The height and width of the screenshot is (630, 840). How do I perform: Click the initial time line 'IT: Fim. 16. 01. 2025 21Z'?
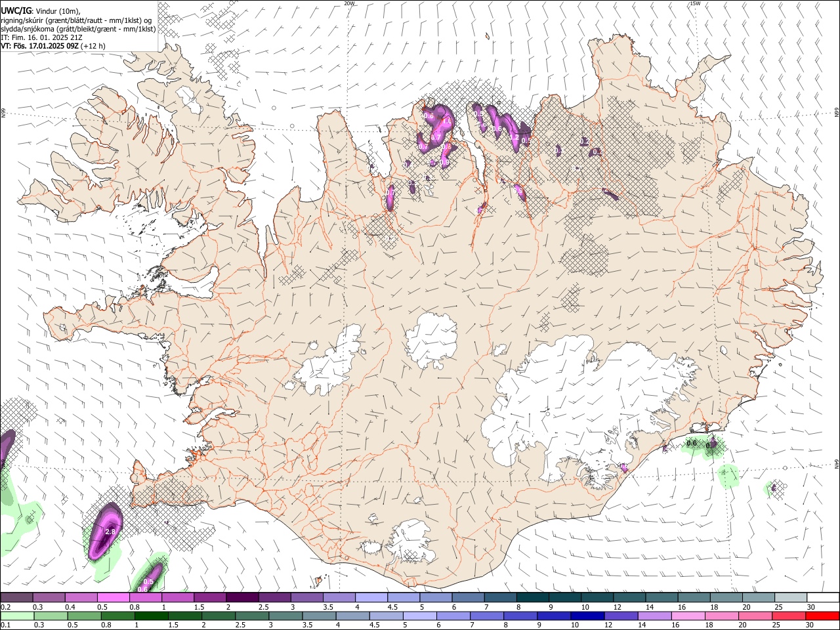(41, 37)
